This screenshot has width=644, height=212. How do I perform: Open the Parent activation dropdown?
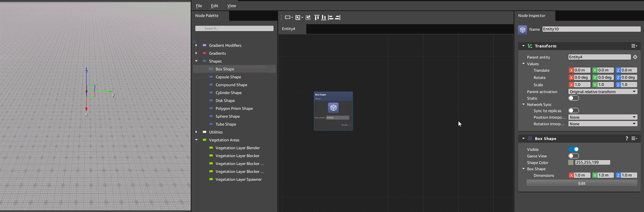(602, 92)
